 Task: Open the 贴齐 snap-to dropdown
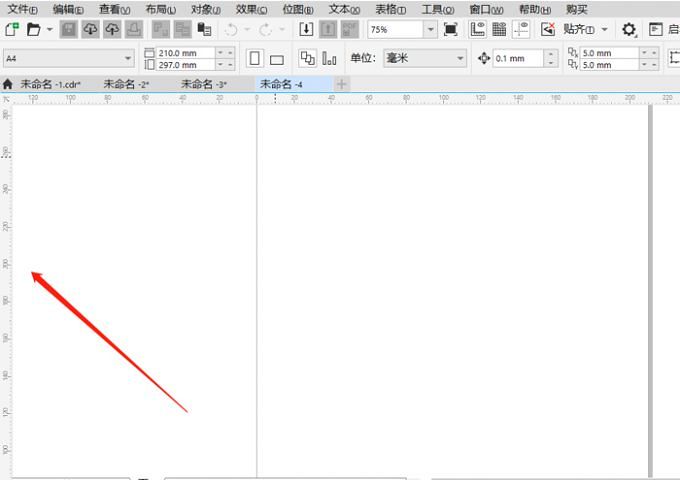pos(605,29)
